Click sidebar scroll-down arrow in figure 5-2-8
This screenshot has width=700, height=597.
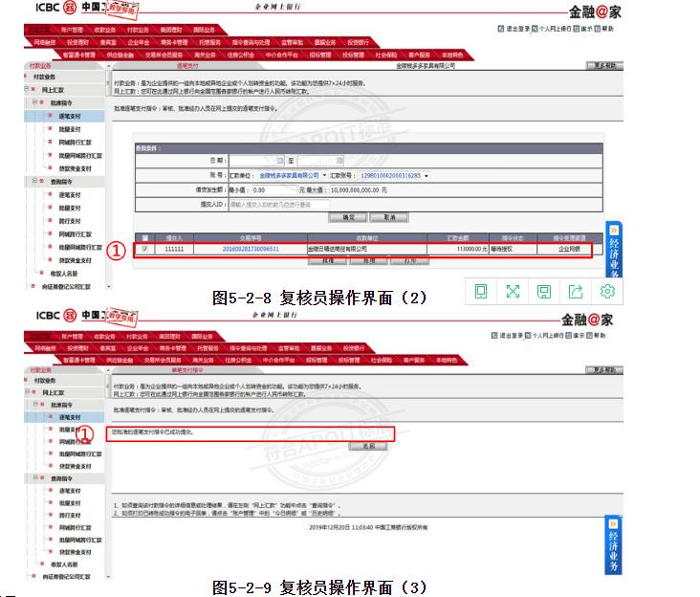pyautogui.click(x=108, y=287)
